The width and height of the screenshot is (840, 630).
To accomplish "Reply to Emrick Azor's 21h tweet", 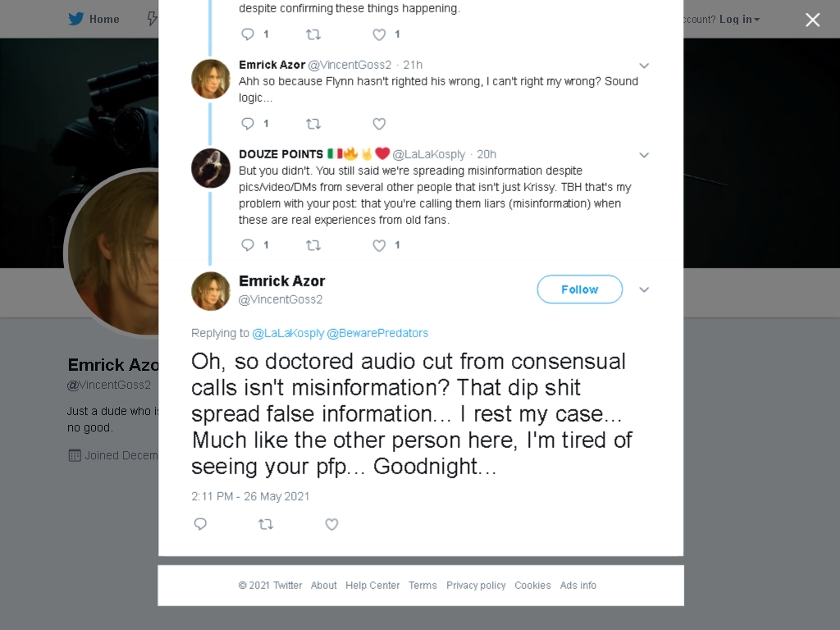I will tap(248, 123).
